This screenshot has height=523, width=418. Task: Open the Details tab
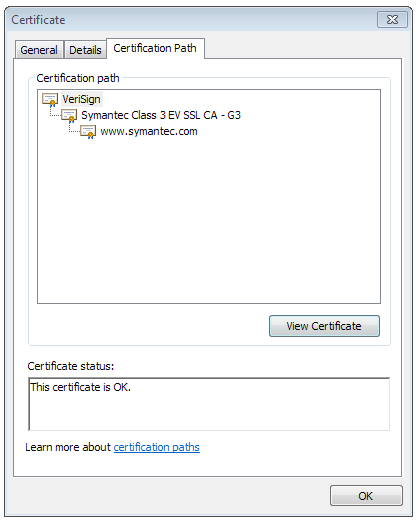click(85, 50)
